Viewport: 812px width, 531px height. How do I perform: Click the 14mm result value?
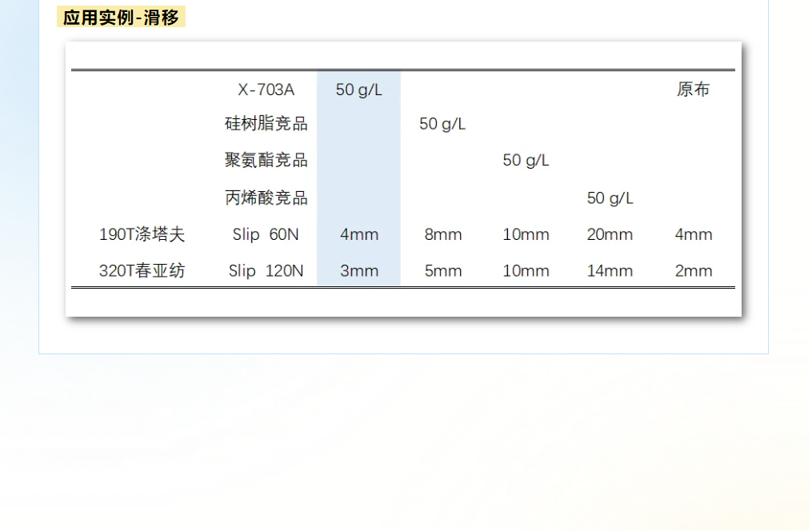pos(610,270)
